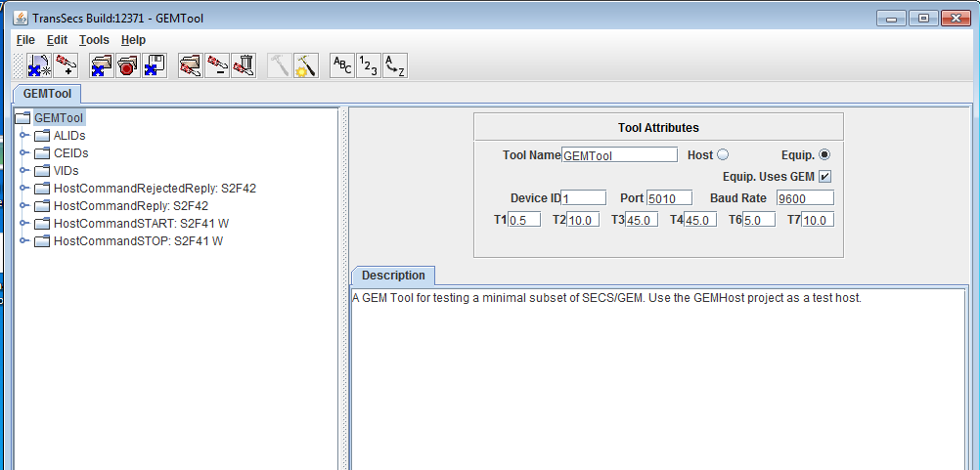Click the hammer with yellow spark icon
Screen dimensions: 980x470
point(306,65)
